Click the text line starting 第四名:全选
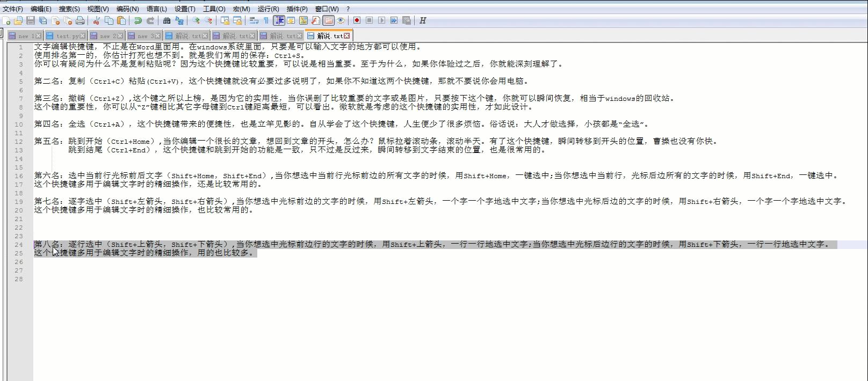 click(x=343, y=124)
